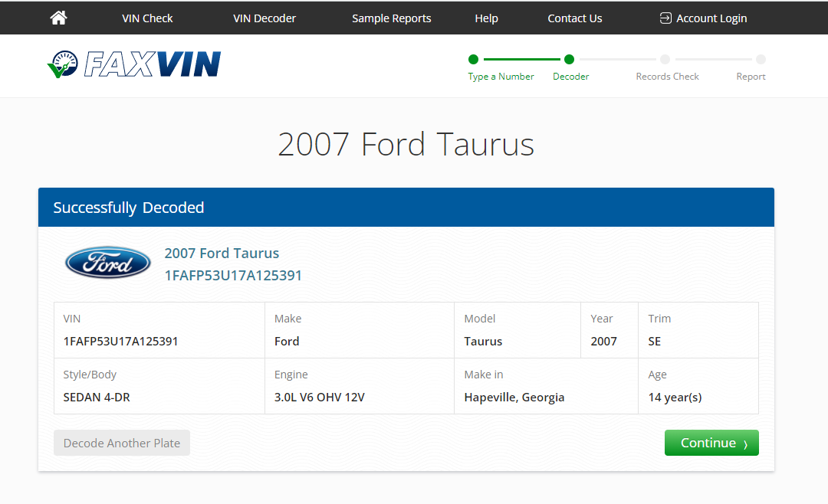Click the Decode Another Plate button
The image size is (828, 504).
coord(122,443)
